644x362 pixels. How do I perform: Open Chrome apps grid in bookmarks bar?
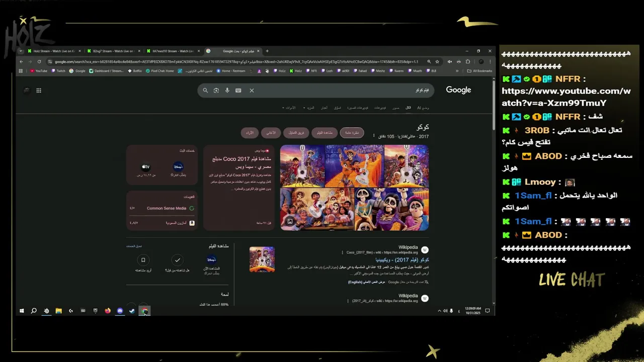[21, 71]
